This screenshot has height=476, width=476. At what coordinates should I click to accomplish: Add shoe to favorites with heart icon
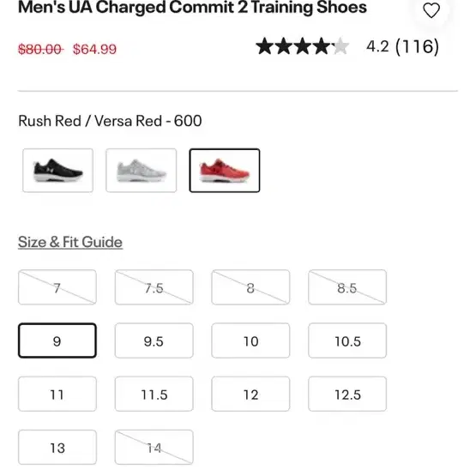coord(431,10)
